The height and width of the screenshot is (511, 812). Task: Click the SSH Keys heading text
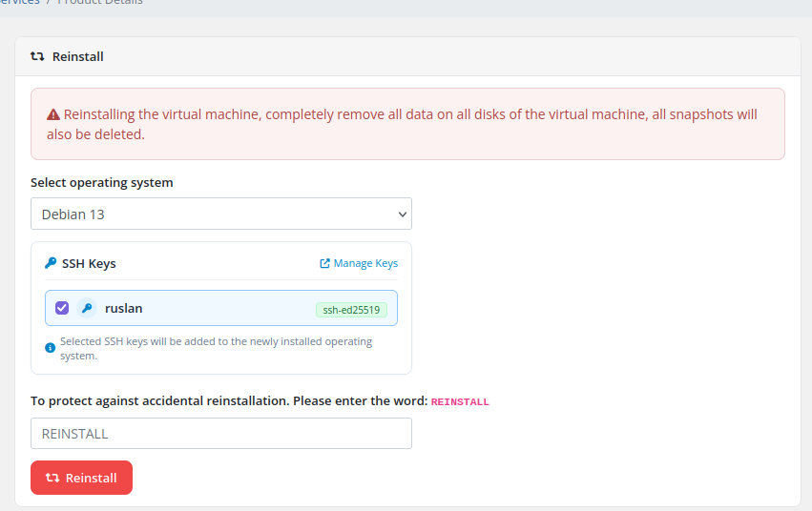[89, 263]
